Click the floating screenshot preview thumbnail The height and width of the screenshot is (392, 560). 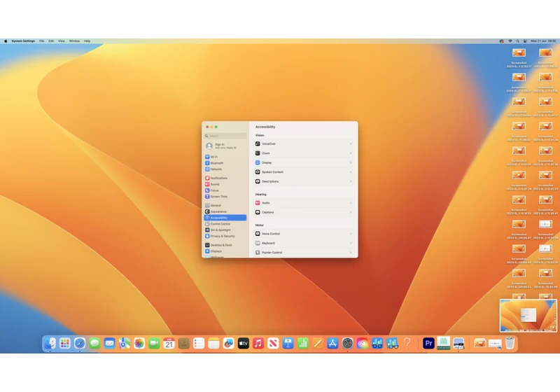pos(528,316)
